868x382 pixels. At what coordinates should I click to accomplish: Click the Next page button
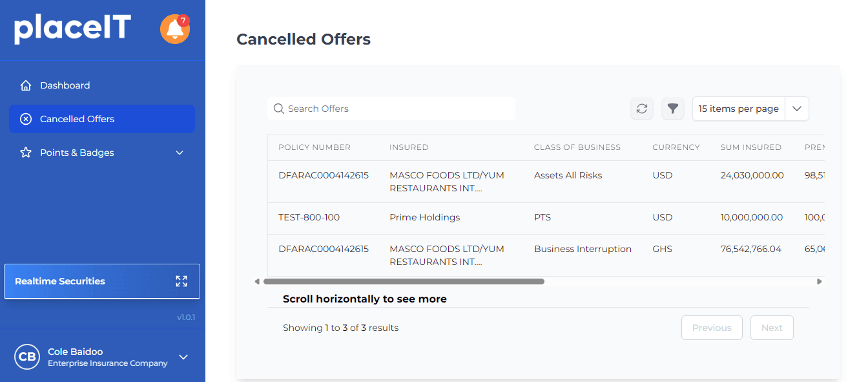tap(772, 328)
